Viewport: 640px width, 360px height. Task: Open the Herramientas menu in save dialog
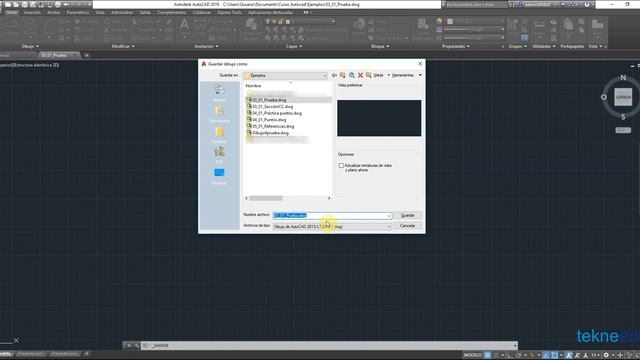pyautogui.click(x=406, y=75)
